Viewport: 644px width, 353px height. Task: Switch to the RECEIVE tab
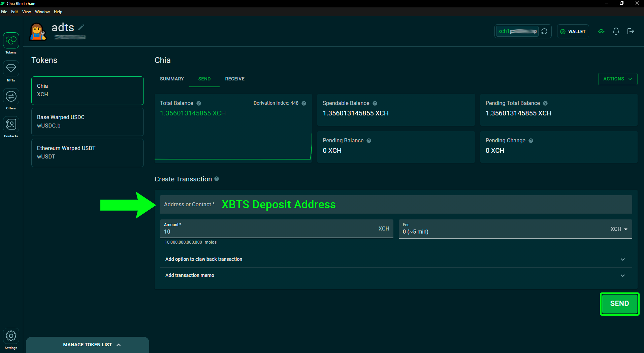tap(235, 79)
